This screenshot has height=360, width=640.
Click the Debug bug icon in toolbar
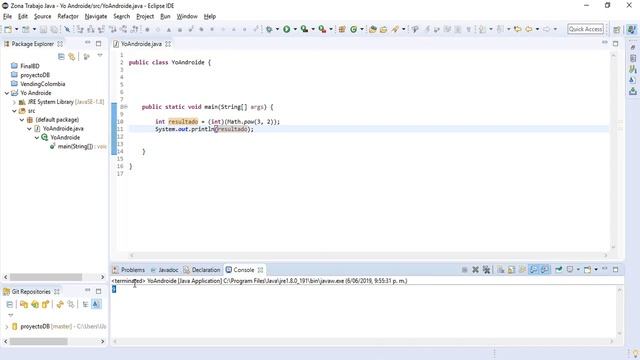click(x=269, y=29)
